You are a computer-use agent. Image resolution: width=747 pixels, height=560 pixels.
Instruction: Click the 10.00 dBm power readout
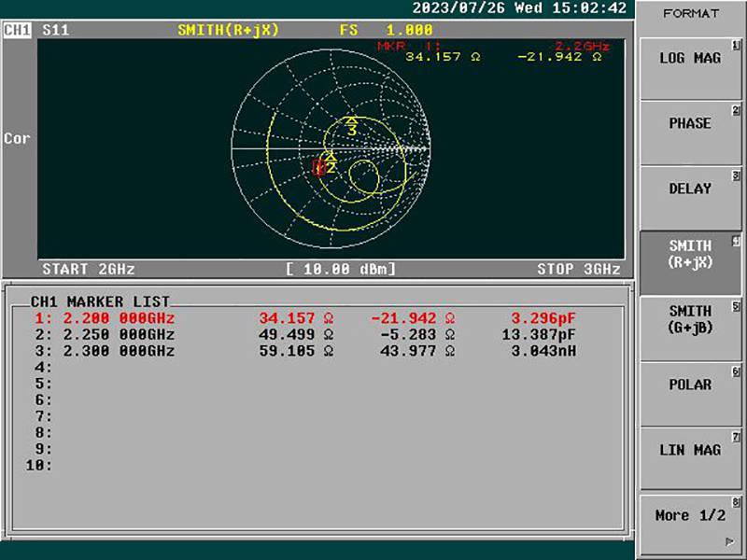click(341, 269)
